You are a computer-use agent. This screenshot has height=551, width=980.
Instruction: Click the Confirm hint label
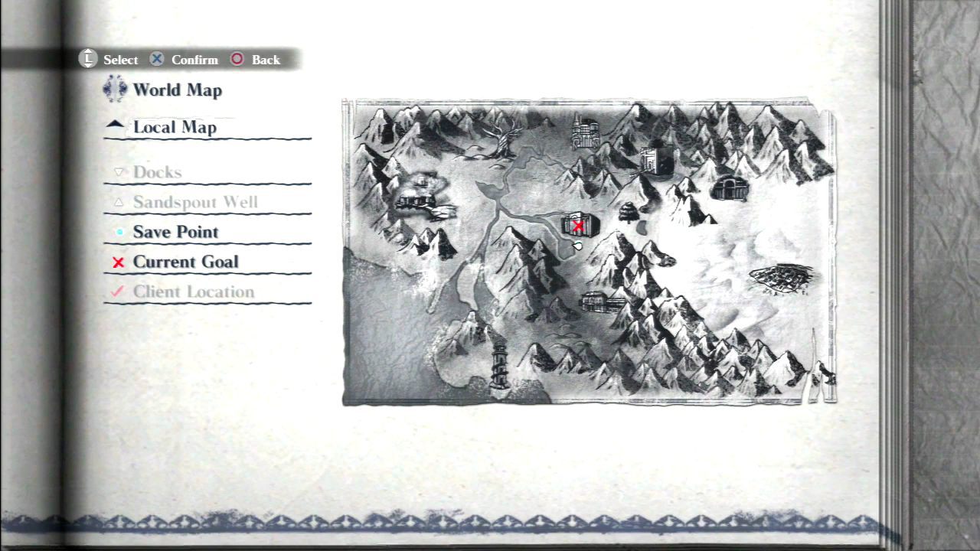(194, 60)
